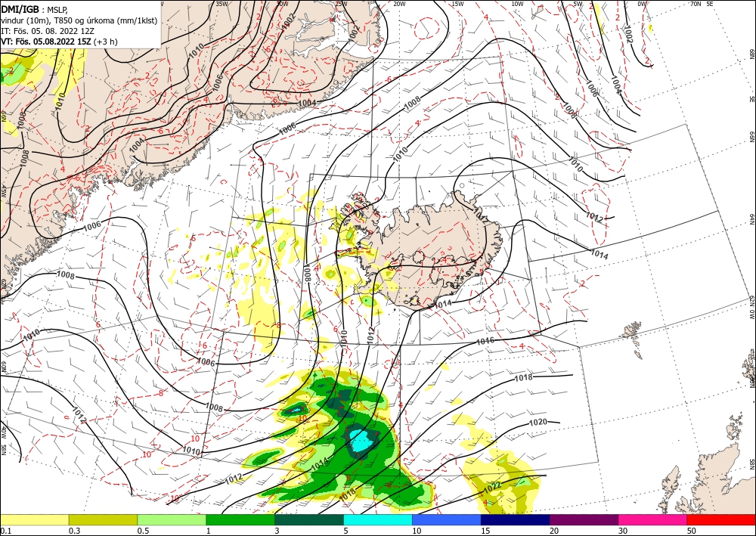Pick the blue 10–15 legend swatch
The width and height of the screenshot is (756, 536).
tap(447, 519)
